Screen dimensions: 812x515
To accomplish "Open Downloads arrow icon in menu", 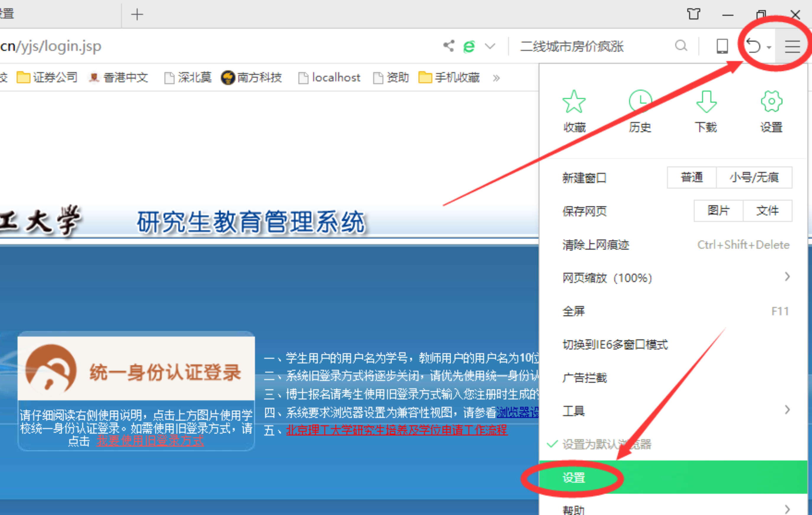I will point(706,101).
